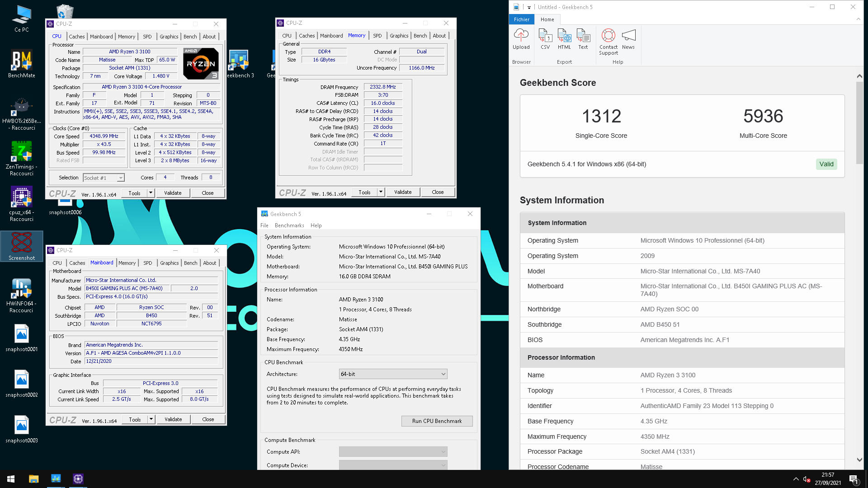Select Screenshot desktop icon
The width and height of the screenshot is (868, 488).
[x=22, y=246]
